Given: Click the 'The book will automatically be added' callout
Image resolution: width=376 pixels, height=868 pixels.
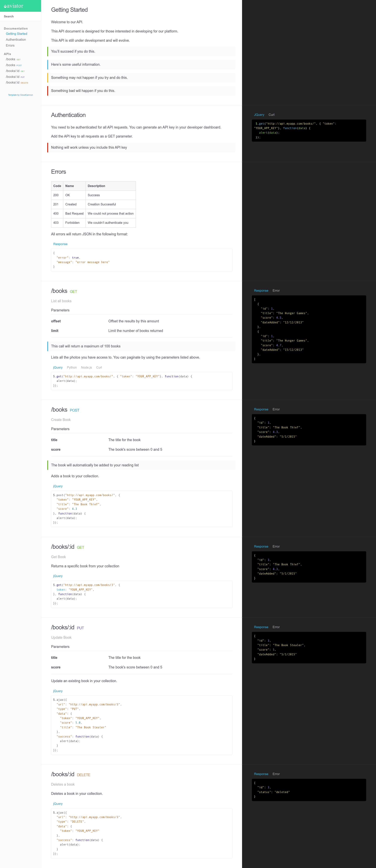Looking at the screenshot, I should click(x=141, y=465).
